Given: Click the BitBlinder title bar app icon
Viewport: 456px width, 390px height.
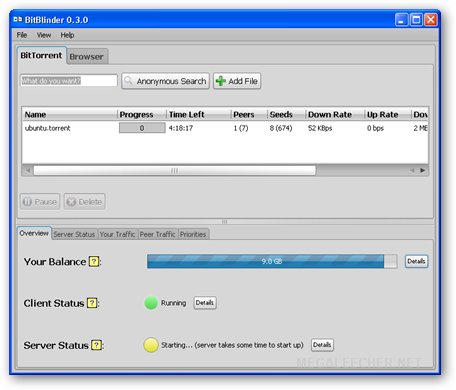Looking at the screenshot, I should (18, 20).
